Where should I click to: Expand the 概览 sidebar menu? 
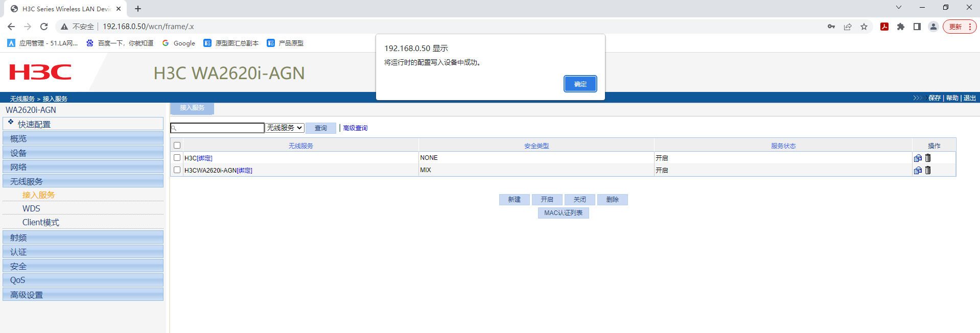click(83, 138)
